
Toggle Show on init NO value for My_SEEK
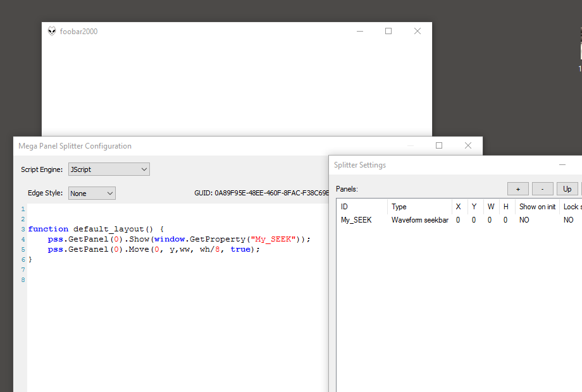pos(524,220)
